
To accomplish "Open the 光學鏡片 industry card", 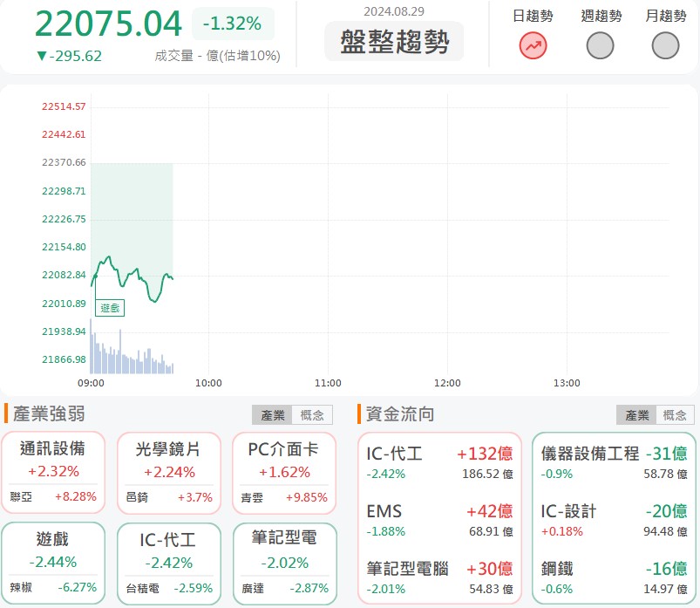I will point(169,473).
